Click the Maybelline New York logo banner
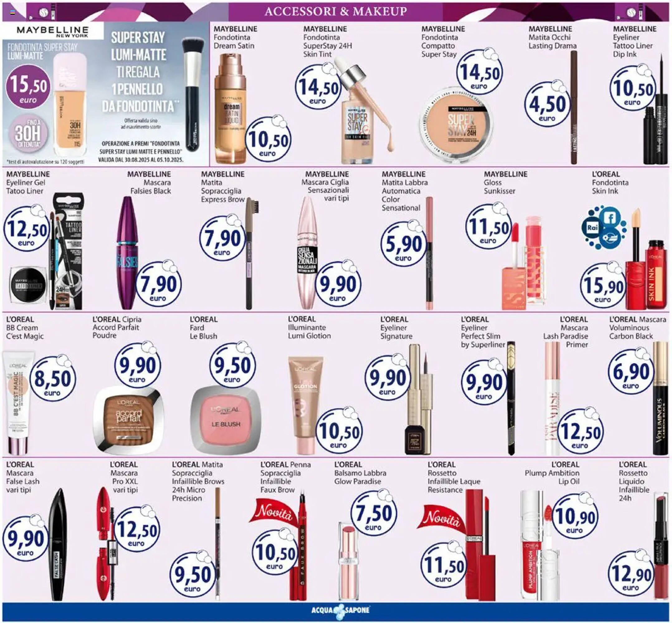 (x=53, y=32)
